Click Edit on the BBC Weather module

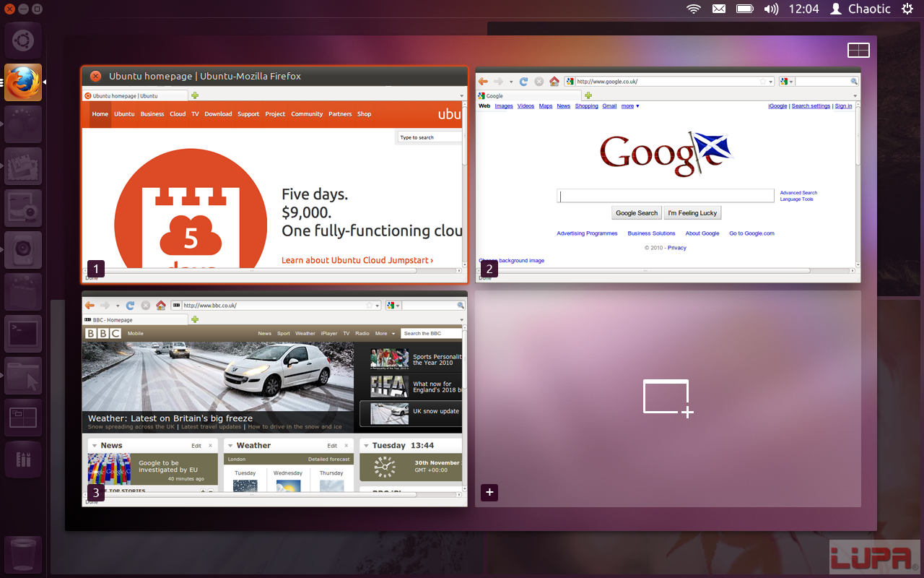click(x=332, y=446)
